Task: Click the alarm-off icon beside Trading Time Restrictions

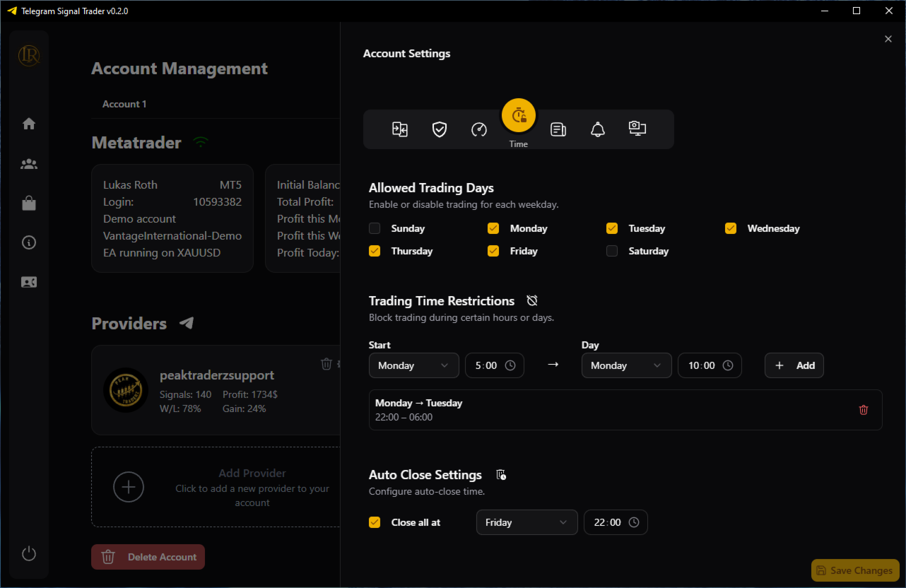Action: click(x=532, y=301)
